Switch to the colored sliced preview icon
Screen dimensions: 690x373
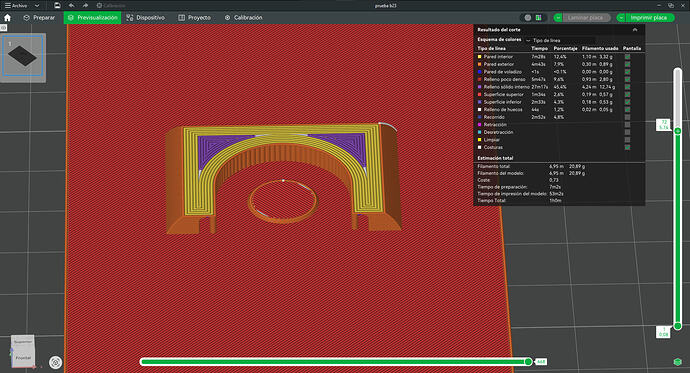[538, 18]
